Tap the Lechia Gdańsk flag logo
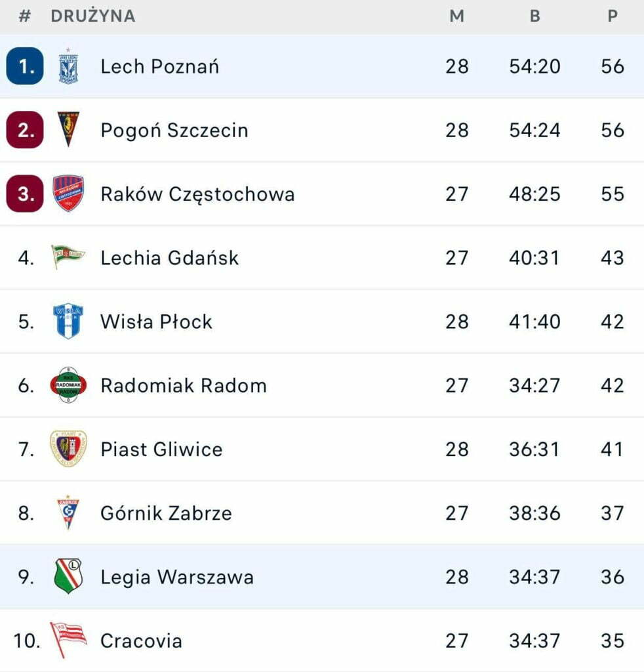 [68, 257]
